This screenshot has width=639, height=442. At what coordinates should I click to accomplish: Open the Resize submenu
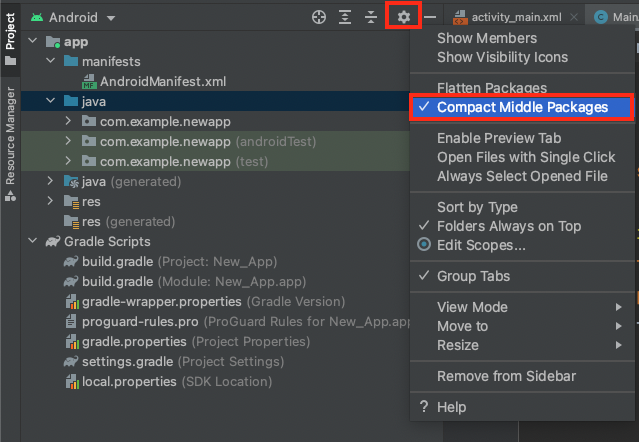click(522, 345)
